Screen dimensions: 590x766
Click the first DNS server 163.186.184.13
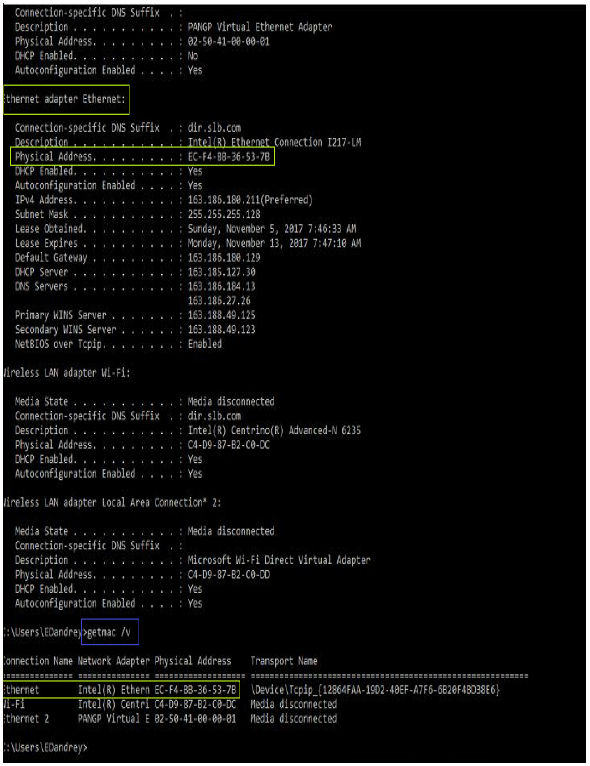coord(222,286)
